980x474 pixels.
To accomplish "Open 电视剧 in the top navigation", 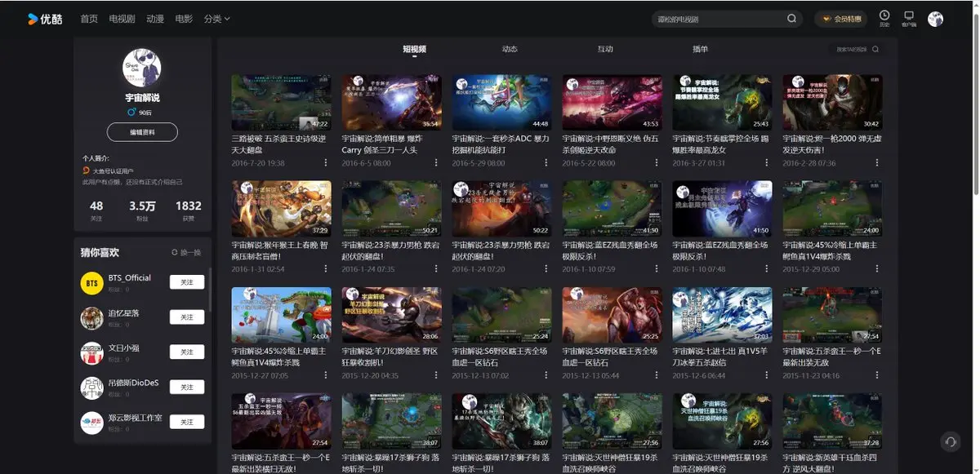I will tap(122, 19).
